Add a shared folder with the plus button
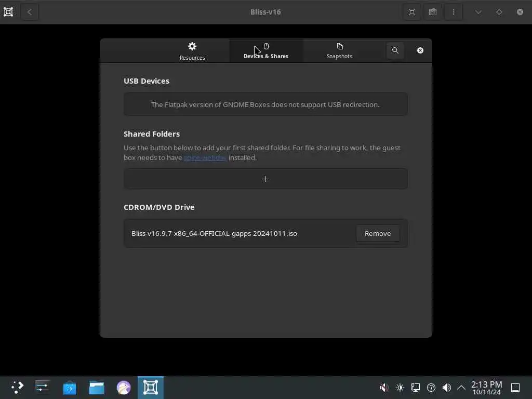The image size is (532, 399). pos(265,179)
